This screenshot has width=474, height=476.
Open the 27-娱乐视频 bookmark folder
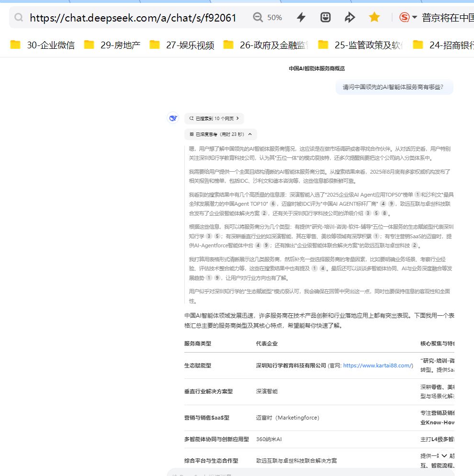click(182, 45)
